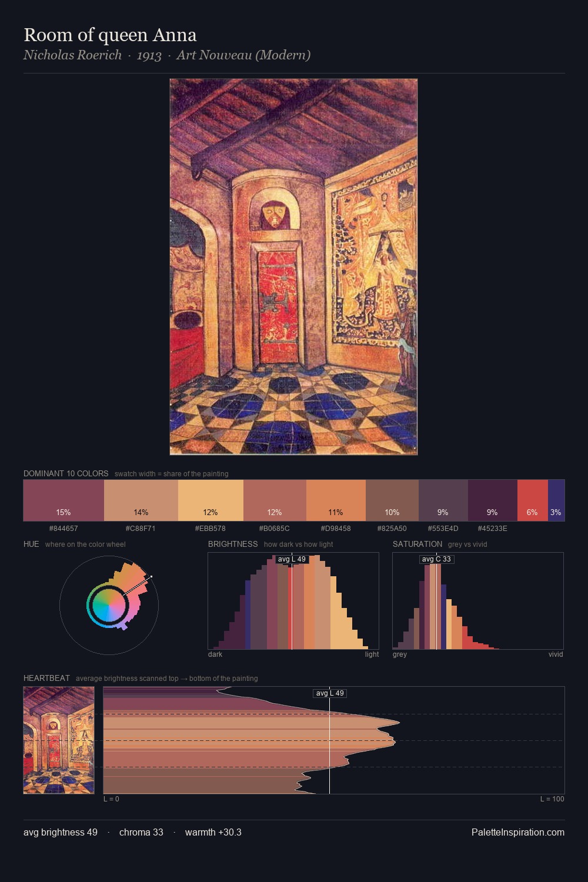The height and width of the screenshot is (882, 588).
Task: Select the 6% red swatch
Action: click(x=533, y=500)
